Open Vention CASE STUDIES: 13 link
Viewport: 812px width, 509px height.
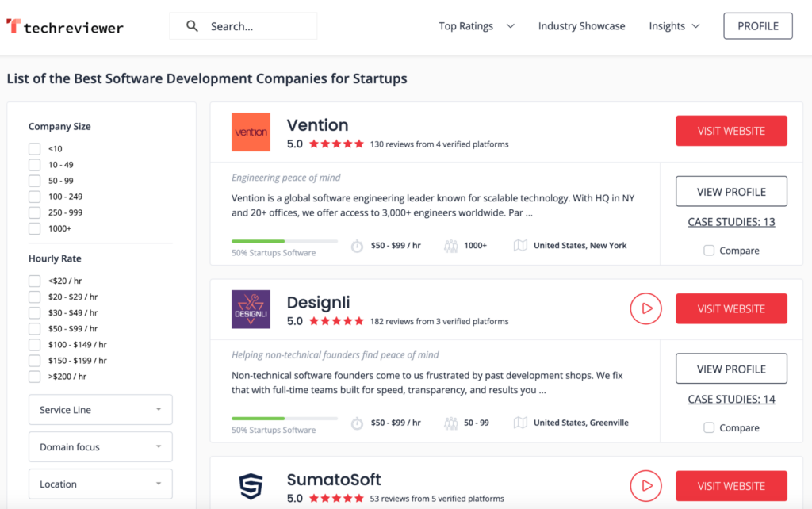pyautogui.click(x=731, y=222)
